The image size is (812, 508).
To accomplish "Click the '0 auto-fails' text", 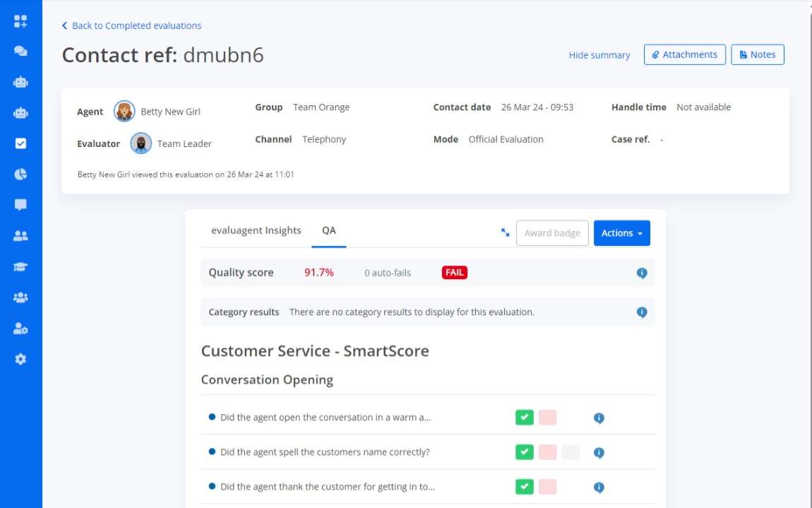I will pos(388,273).
